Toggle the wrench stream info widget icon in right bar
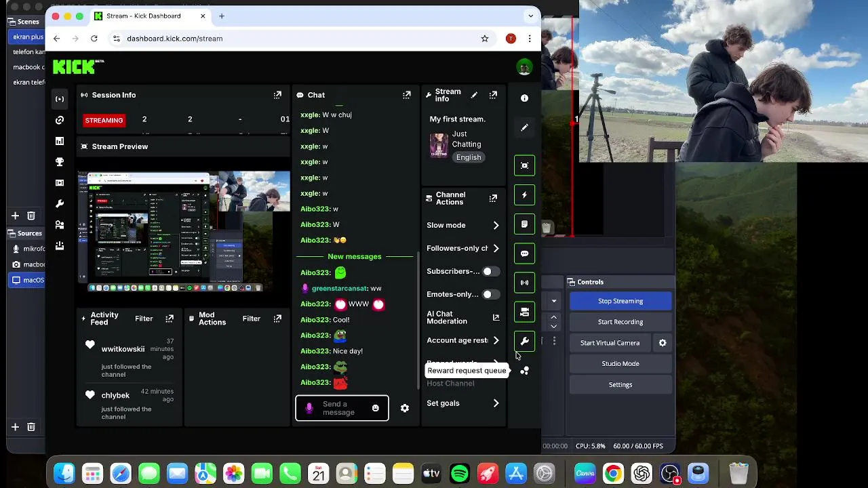Image resolution: width=868 pixels, height=488 pixels. point(524,341)
